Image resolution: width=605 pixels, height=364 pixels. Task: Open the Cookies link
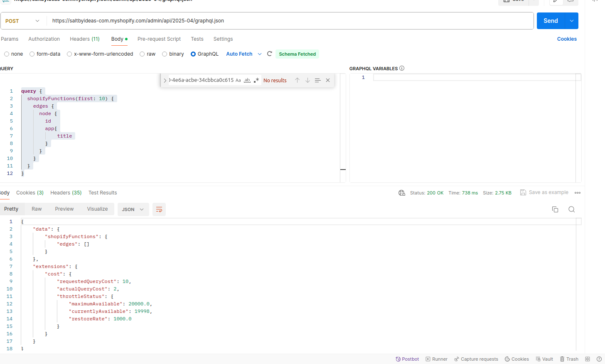[x=567, y=39]
